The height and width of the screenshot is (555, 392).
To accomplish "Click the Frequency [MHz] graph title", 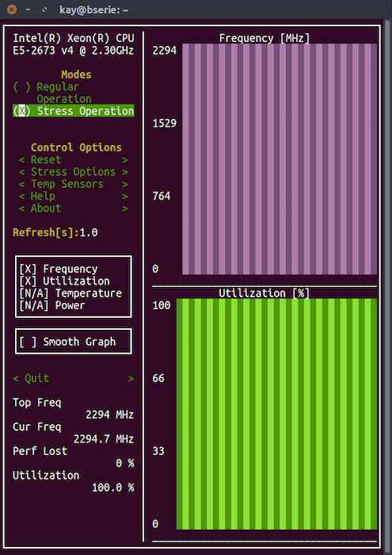I will point(264,38).
